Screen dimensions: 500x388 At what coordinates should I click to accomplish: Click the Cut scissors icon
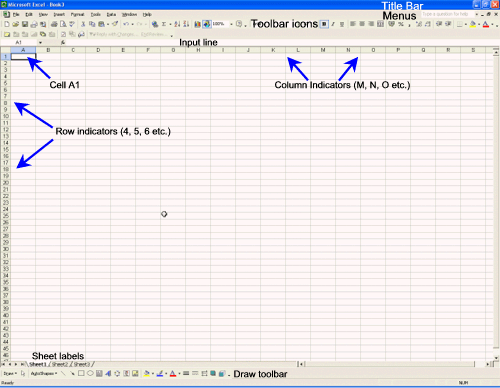(83, 24)
